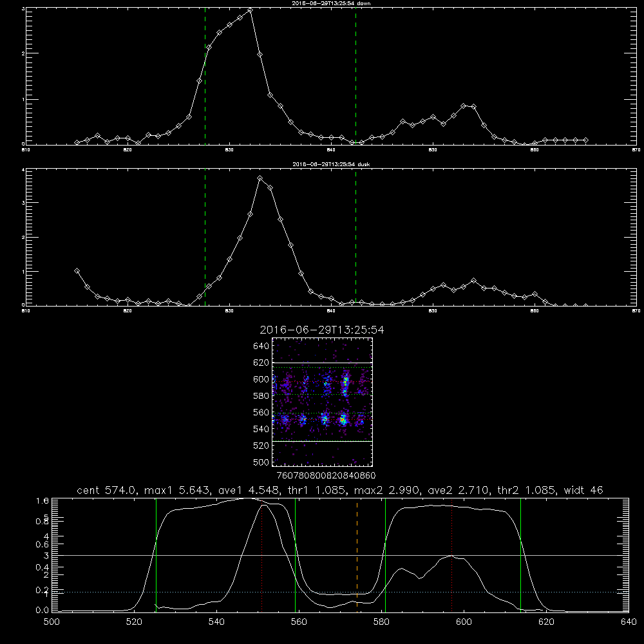Click the colored detector image in the center
The image size is (644, 644).
[x=322, y=402]
